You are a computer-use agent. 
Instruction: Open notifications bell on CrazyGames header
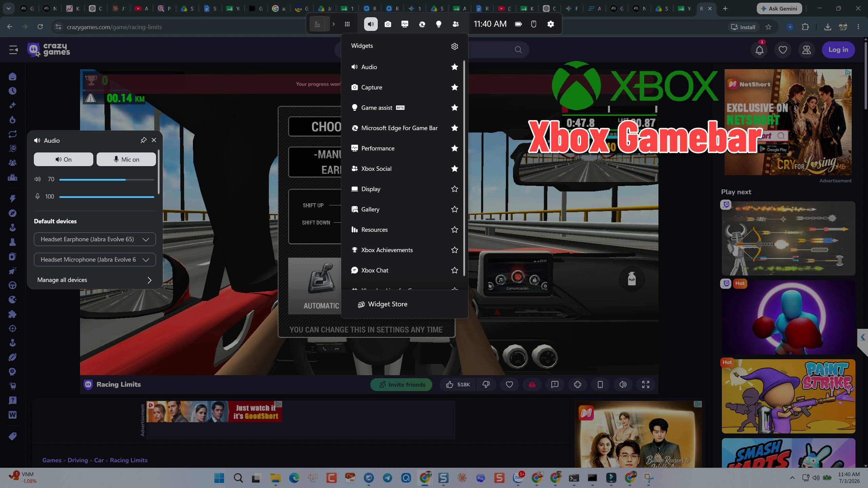(x=759, y=50)
